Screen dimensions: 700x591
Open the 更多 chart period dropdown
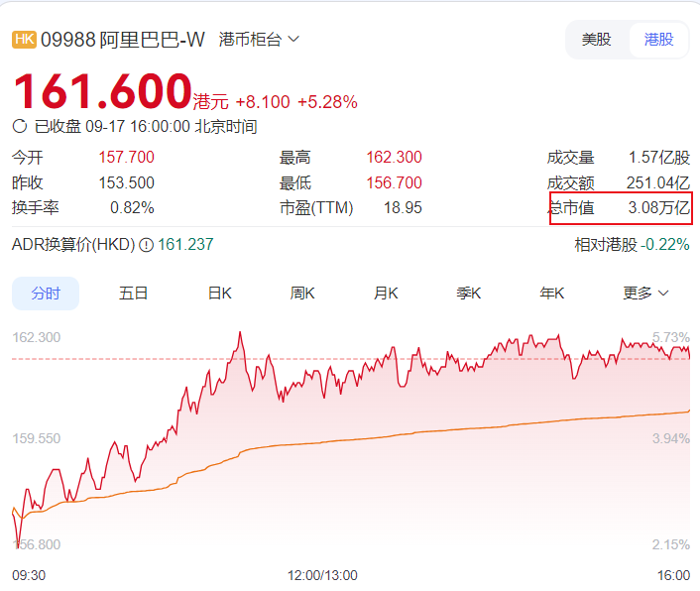[x=645, y=294]
